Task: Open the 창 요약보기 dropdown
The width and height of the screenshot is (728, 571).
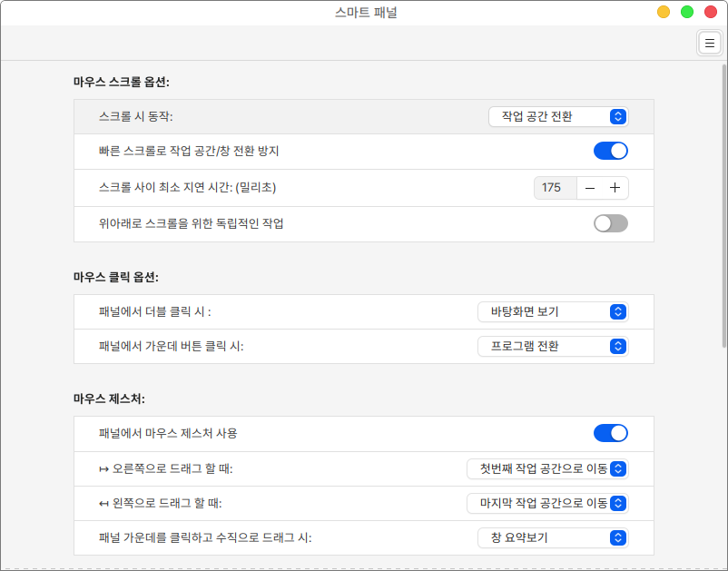Action: (x=552, y=537)
